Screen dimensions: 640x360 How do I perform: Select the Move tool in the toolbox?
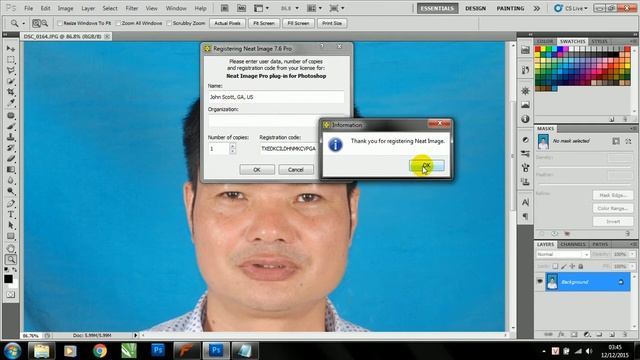pyautogui.click(x=11, y=49)
